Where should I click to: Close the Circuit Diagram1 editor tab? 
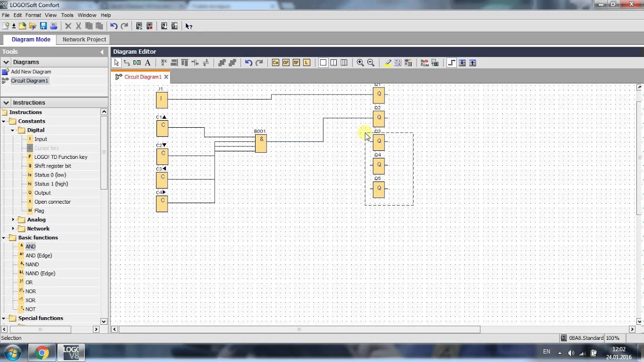tap(166, 77)
